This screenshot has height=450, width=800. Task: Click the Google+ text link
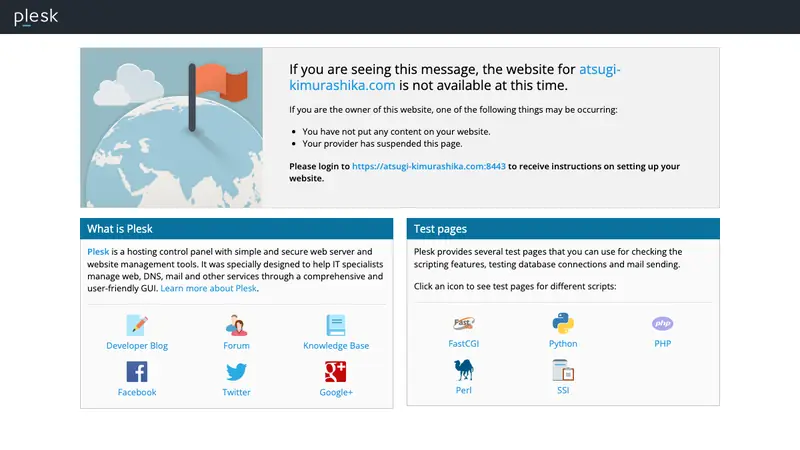pyautogui.click(x=336, y=392)
